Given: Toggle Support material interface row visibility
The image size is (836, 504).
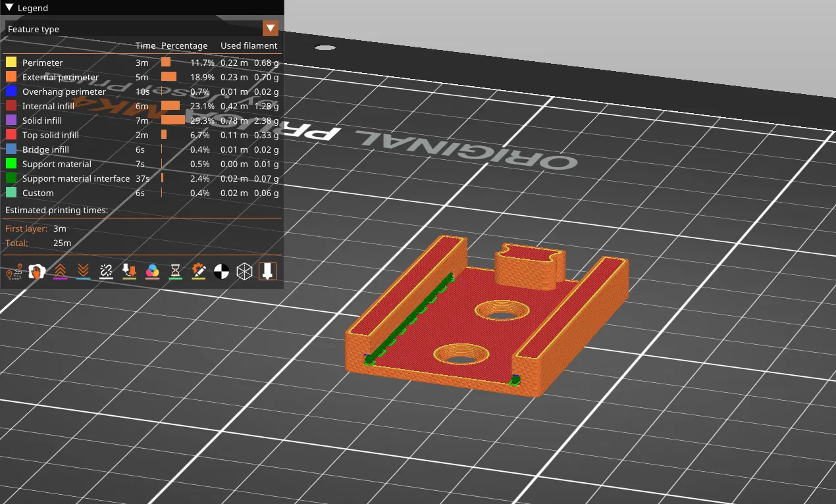Looking at the screenshot, I should click(142, 178).
